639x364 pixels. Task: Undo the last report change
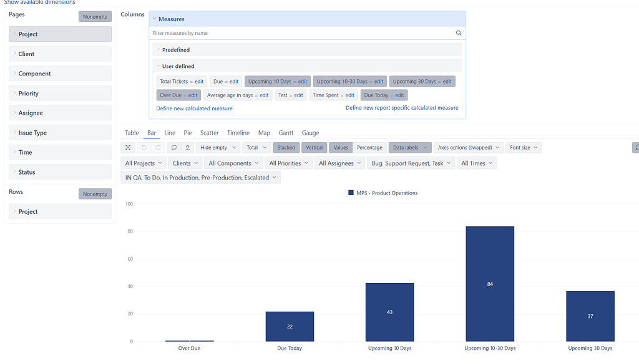143,147
